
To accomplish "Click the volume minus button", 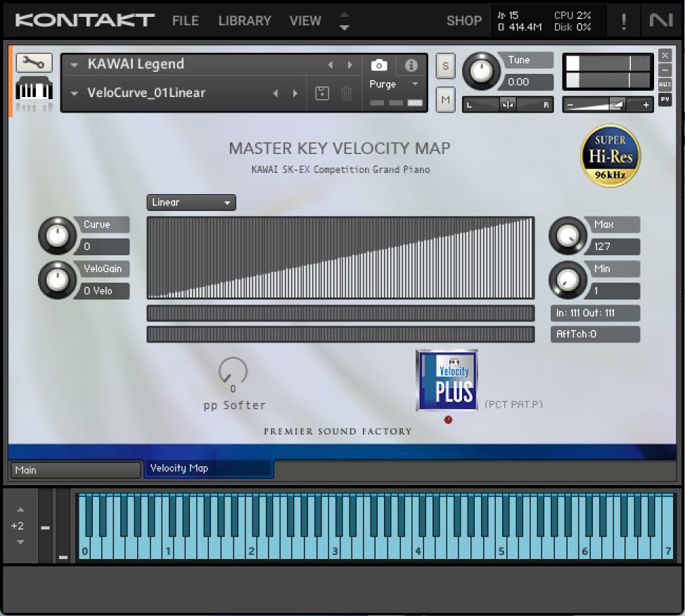I will point(570,105).
